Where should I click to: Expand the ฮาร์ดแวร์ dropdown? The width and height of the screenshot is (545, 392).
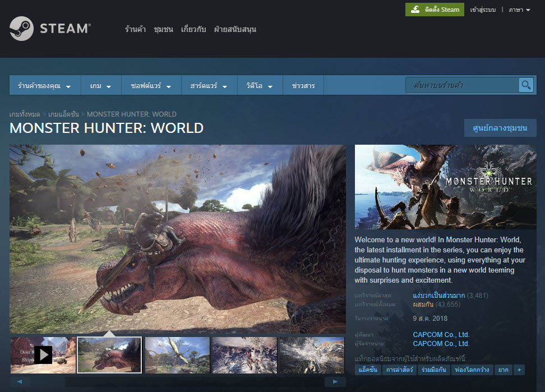(x=209, y=86)
